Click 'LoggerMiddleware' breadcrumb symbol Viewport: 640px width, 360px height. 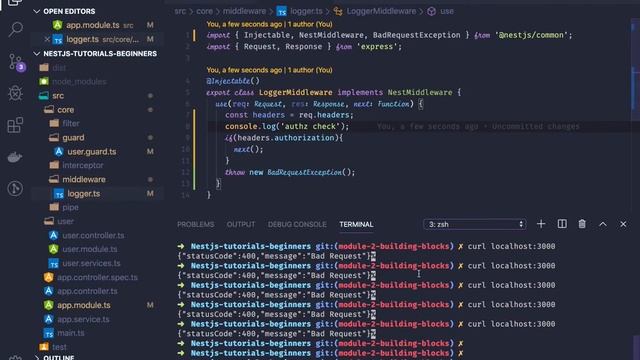point(381,11)
